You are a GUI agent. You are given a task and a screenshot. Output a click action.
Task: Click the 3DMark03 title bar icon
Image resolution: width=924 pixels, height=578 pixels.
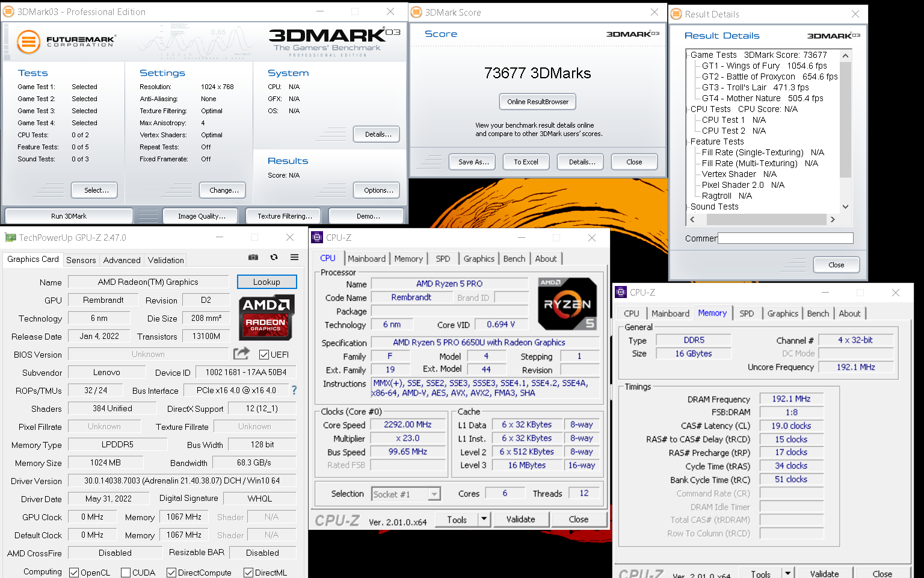coord(9,12)
